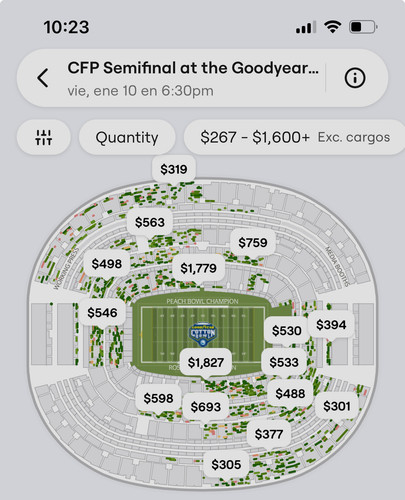Tap the battery status icon
Viewport: 405px width, 500px height.
[x=363, y=27]
